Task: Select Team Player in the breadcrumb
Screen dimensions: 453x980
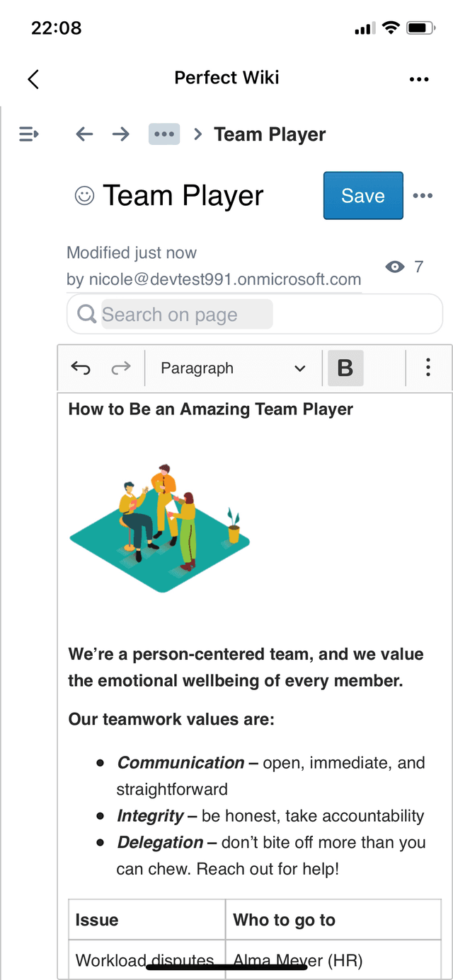Action: coord(270,134)
